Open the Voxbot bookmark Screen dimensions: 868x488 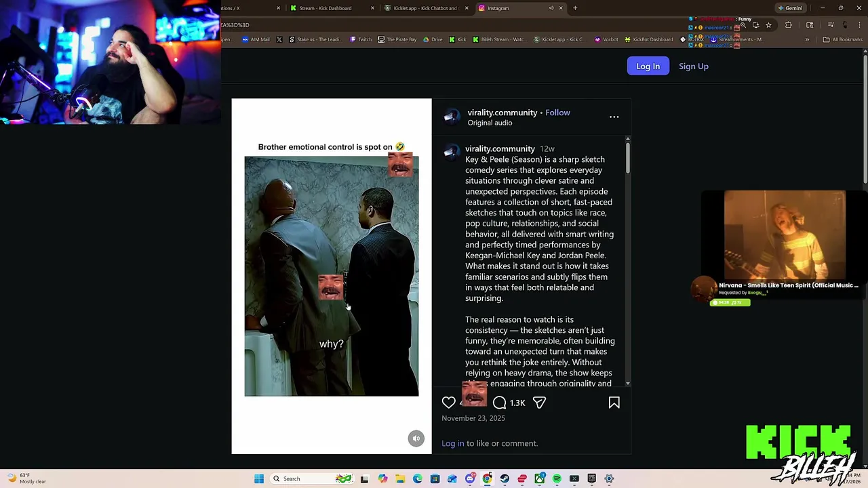pos(606,39)
